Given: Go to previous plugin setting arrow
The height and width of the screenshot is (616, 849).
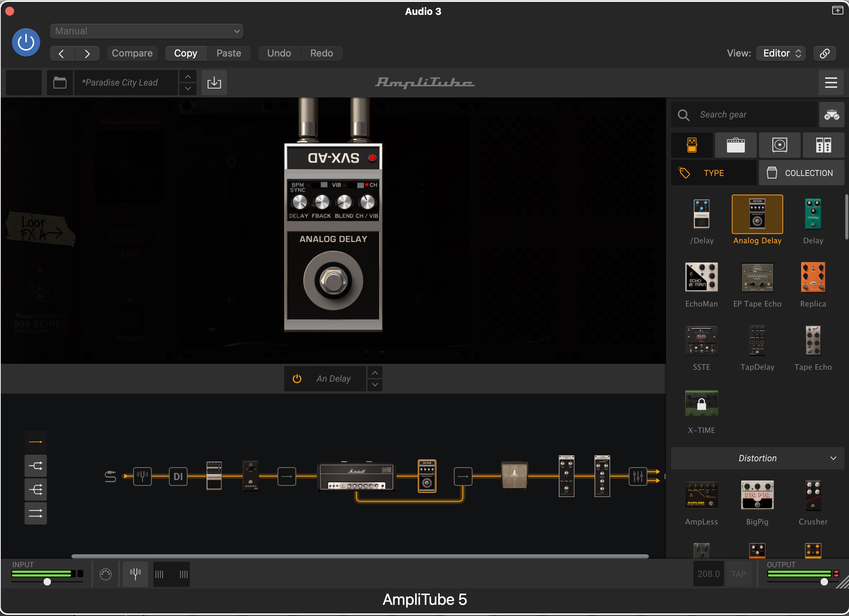Looking at the screenshot, I should click(x=62, y=54).
